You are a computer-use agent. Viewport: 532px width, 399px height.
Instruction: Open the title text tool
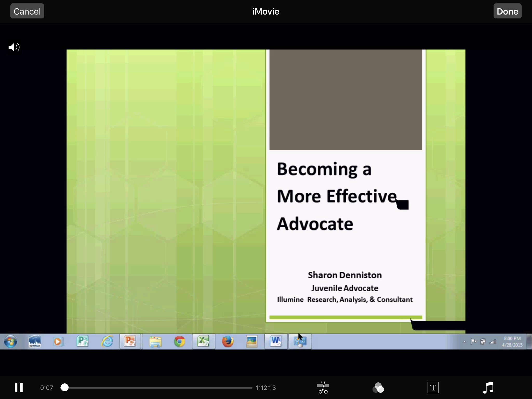pos(433,388)
